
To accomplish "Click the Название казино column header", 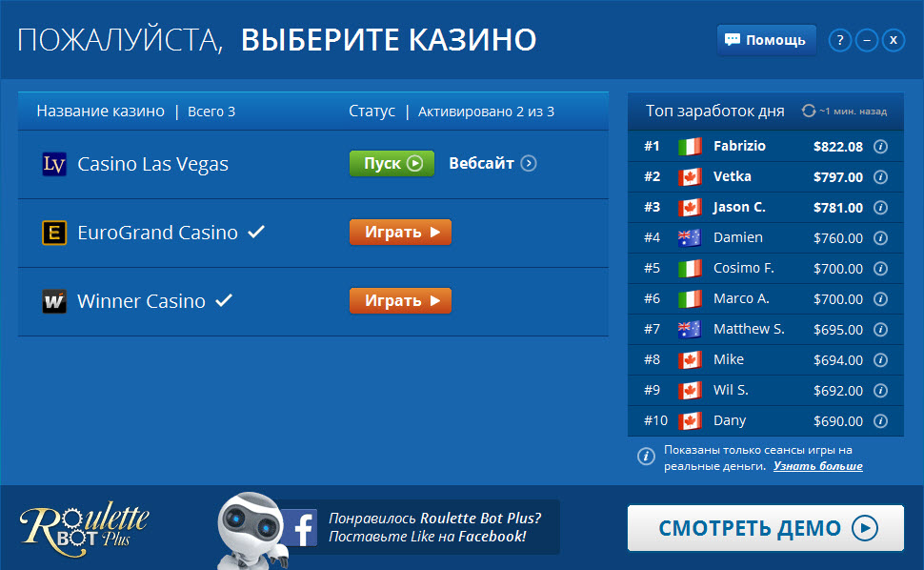I will (101, 111).
